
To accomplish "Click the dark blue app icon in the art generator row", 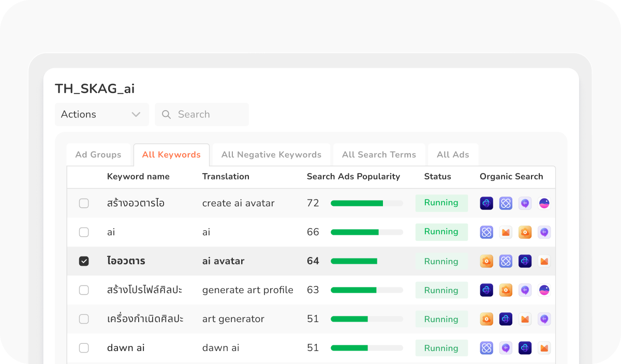I will 506,319.
